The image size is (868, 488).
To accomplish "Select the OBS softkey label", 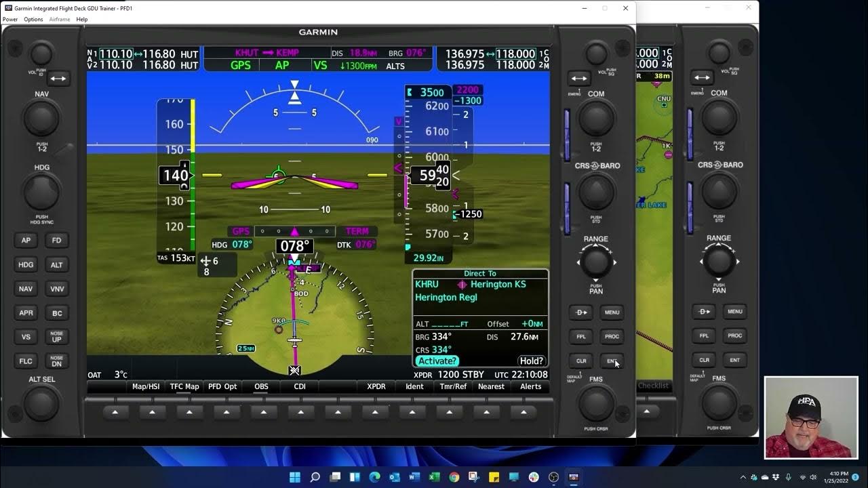I will coord(261,386).
